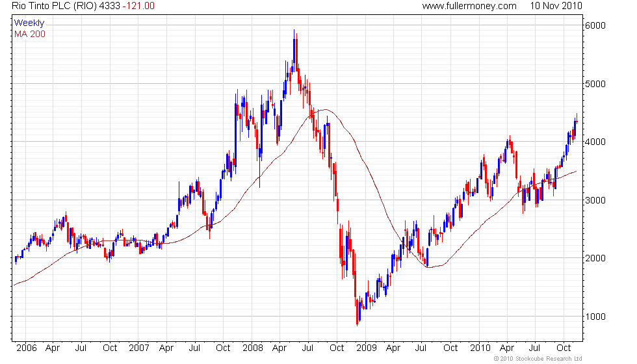The image size is (637, 364).
Task: Click the 2009 year label on time axis
Action: pyautogui.click(x=367, y=348)
